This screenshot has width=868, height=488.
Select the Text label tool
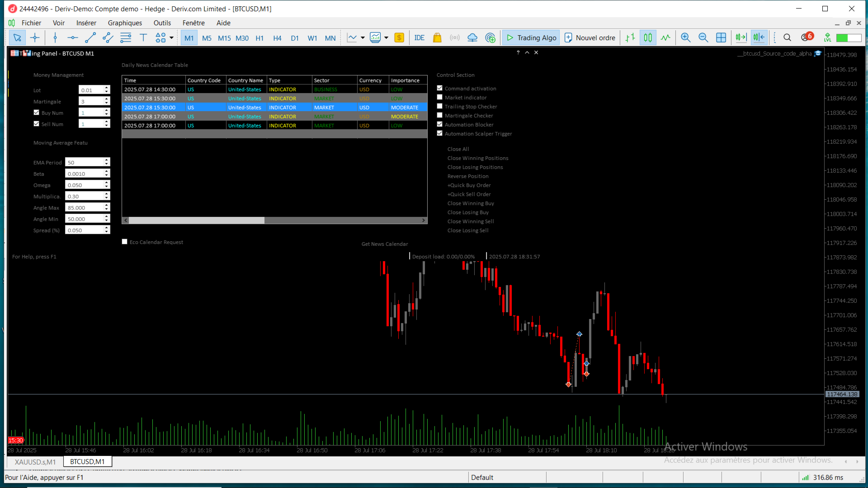tap(143, 38)
